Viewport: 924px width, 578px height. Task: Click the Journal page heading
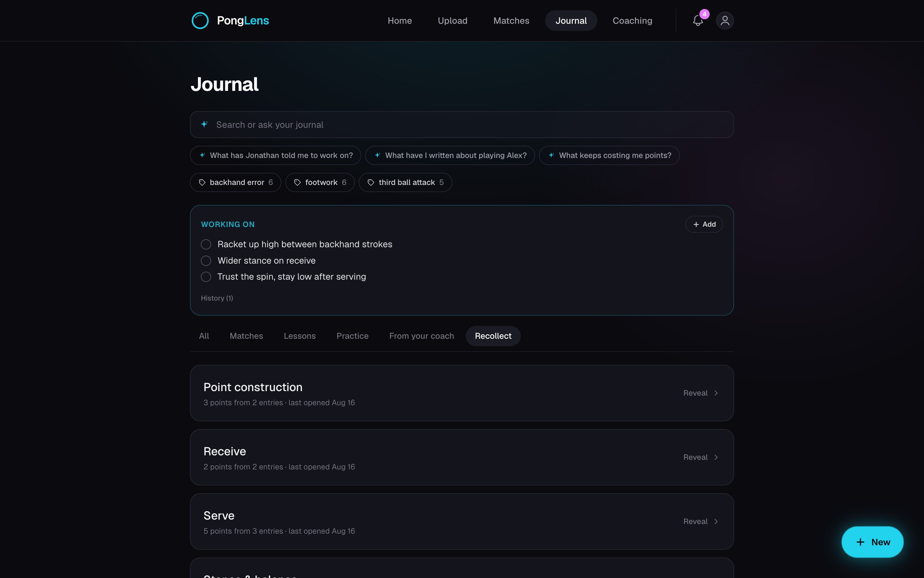225,84
